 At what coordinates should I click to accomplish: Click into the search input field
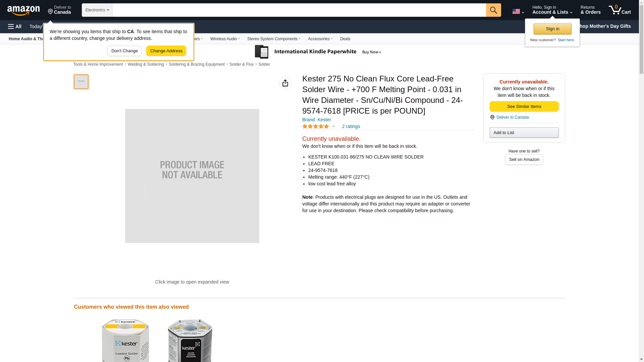click(299, 10)
